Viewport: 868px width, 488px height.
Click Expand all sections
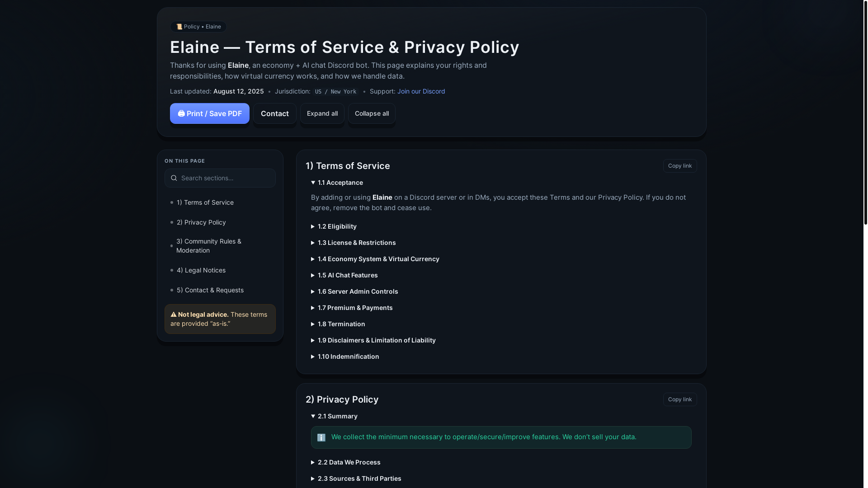[322, 113]
